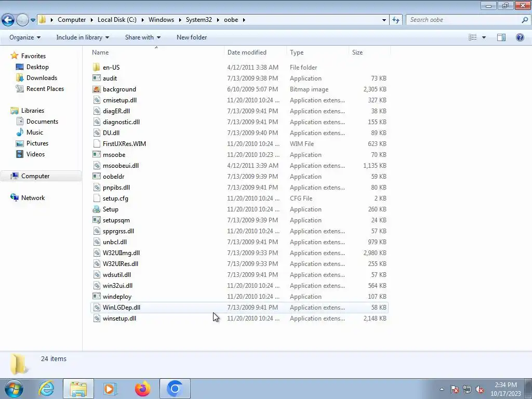Select Windows in the breadcrumb path

(161, 20)
